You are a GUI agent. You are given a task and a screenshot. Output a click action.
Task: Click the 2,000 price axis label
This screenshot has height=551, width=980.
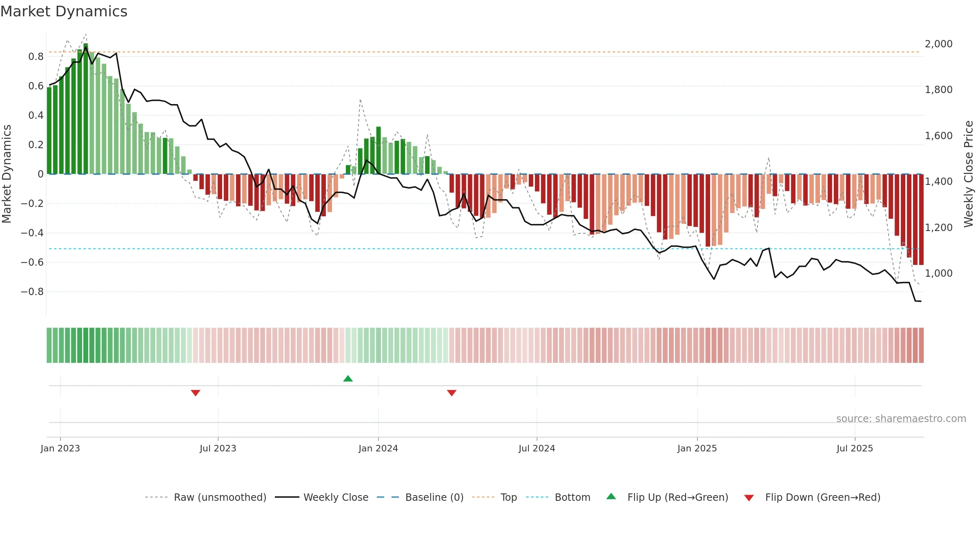pyautogui.click(x=939, y=44)
